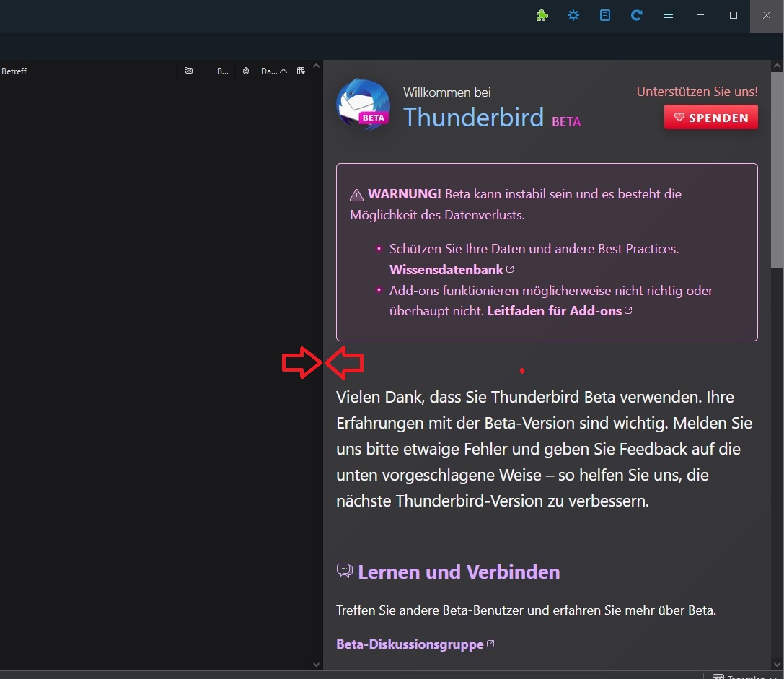784x679 pixels.
Task: Click the chat bubble icon beside Lernen und Verbinden
Action: (345, 571)
